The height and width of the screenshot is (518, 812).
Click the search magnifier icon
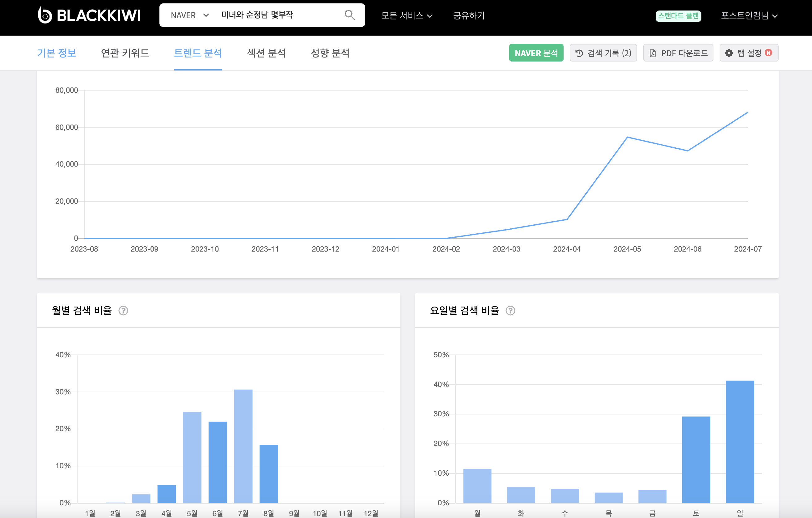[349, 15]
